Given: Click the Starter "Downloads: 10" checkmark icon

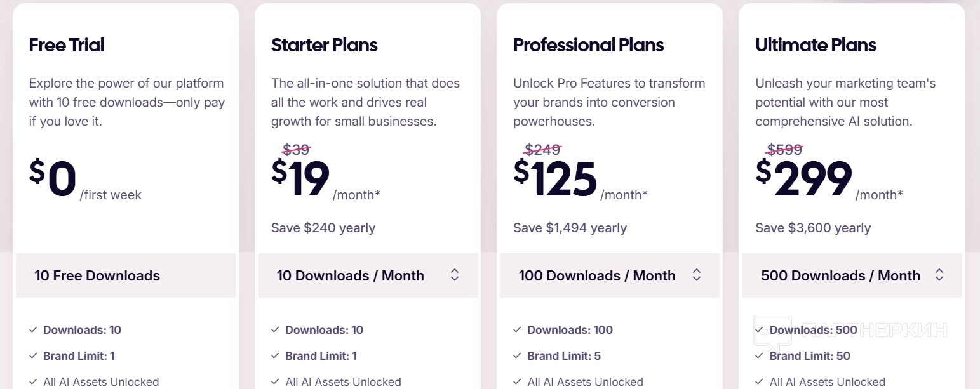Looking at the screenshot, I should point(275,330).
